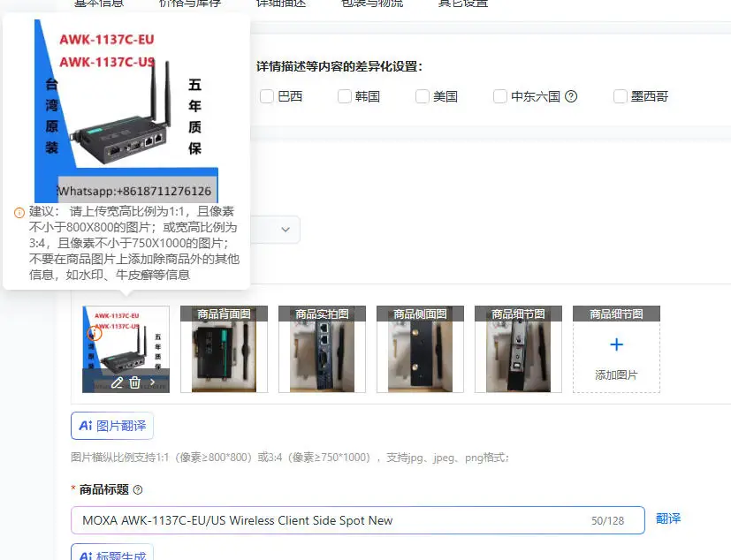Edit the main product image with pencil icon
This screenshot has width=731, height=560.
[117, 382]
